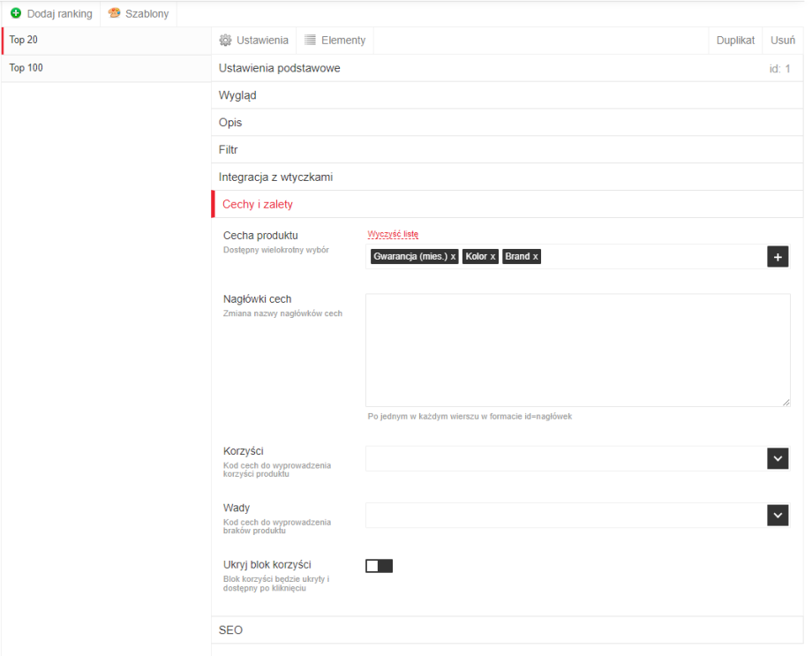Screen dimensions: 812x656
Task: Select the Top 20 ranking
Action: (24, 41)
